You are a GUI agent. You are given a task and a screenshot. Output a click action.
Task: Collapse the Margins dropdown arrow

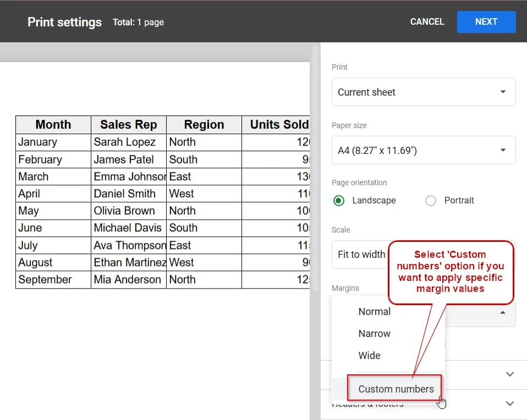[502, 312]
